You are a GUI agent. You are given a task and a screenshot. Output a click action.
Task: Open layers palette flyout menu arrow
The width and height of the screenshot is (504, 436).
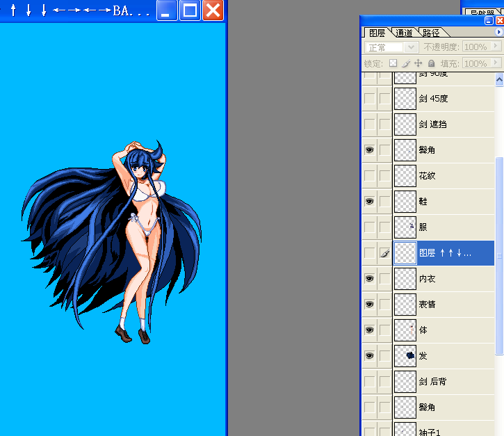(x=498, y=32)
